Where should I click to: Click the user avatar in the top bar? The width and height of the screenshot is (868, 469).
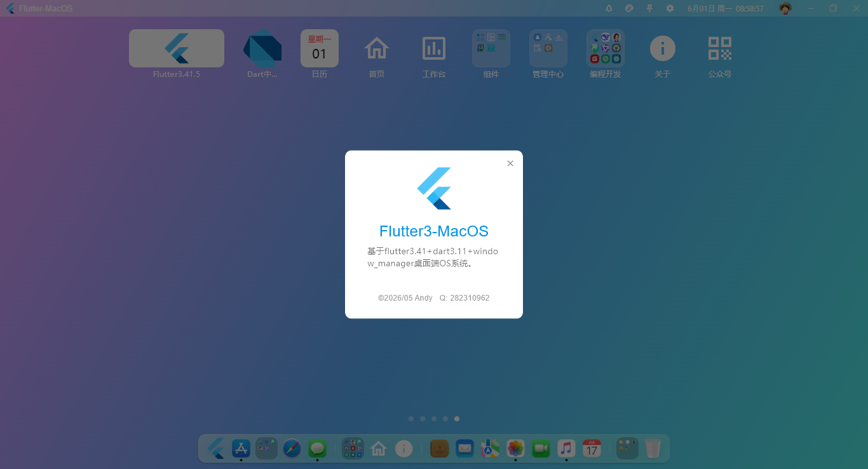click(785, 8)
